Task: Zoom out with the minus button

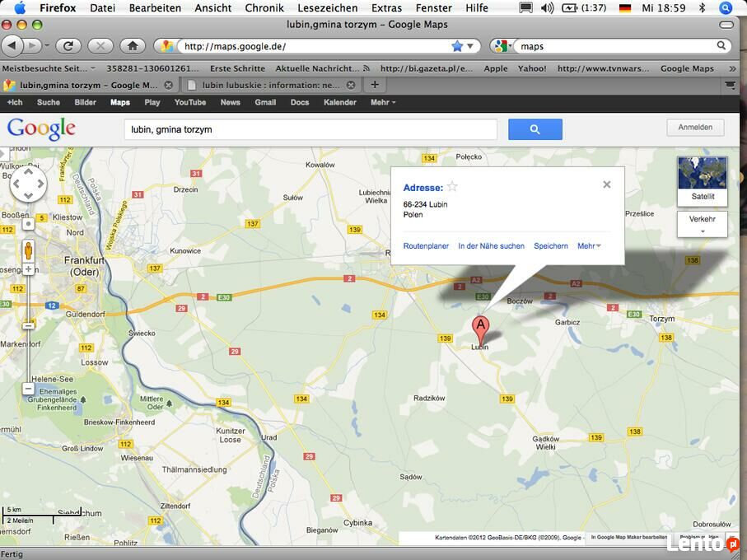Action: coord(28,389)
